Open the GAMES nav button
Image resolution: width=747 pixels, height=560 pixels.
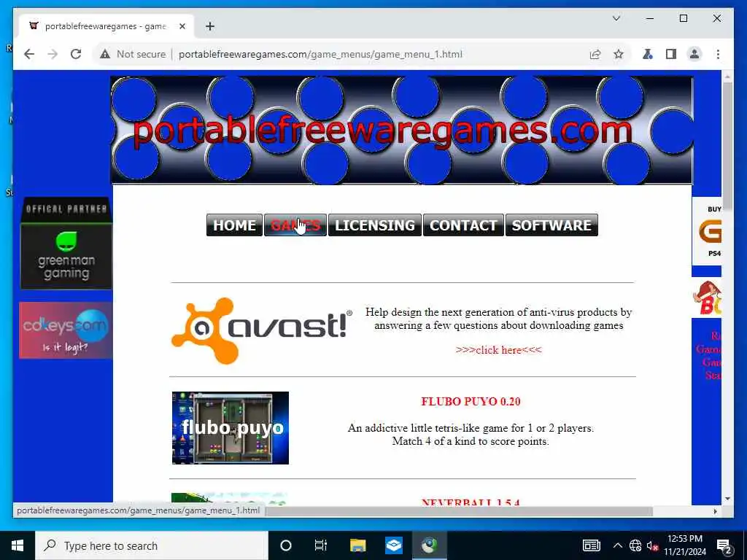click(x=295, y=225)
